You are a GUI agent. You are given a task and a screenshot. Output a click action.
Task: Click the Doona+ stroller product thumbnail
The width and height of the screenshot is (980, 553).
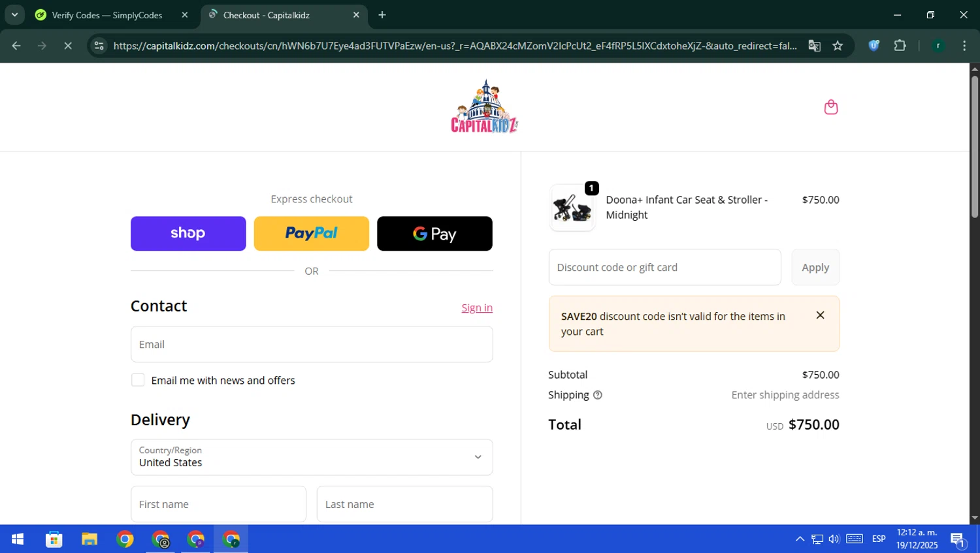pyautogui.click(x=572, y=208)
